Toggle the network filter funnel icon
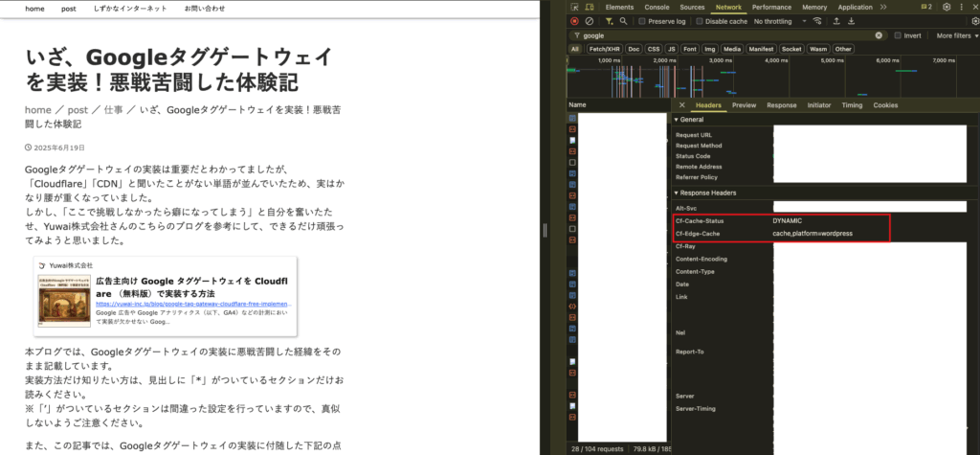This screenshot has height=455, width=980. [x=609, y=21]
